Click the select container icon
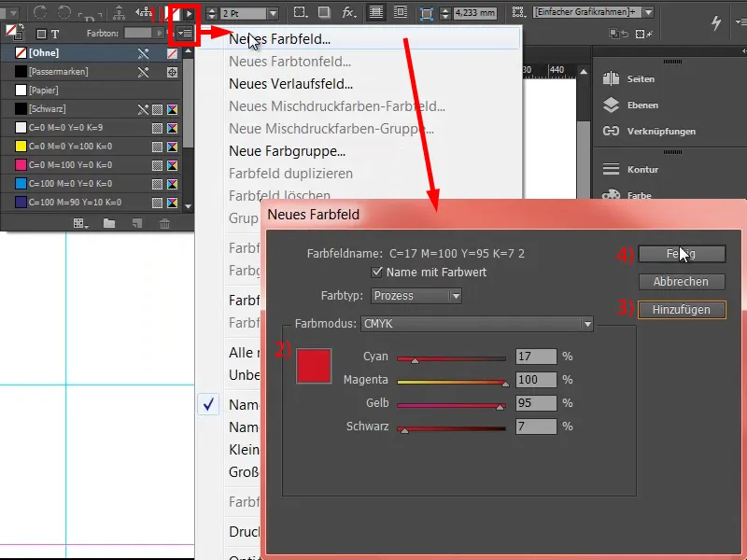The image size is (747, 560). 119,13
